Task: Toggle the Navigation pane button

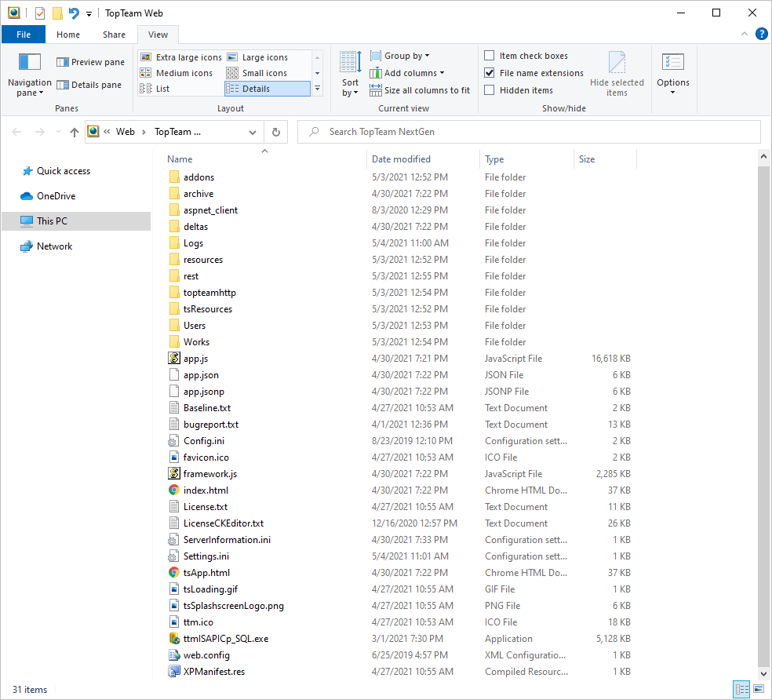Action: pyautogui.click(x=30, y=74)
